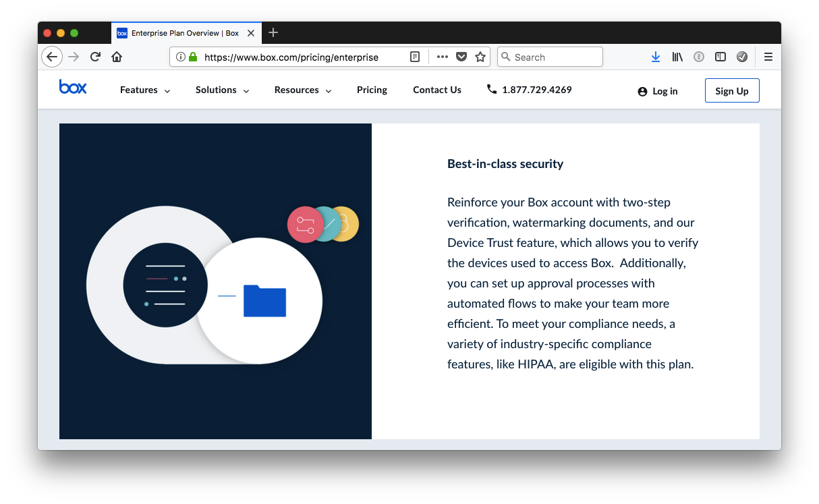
Task: Click the security illustration image
Action: [x=215, y=281]
